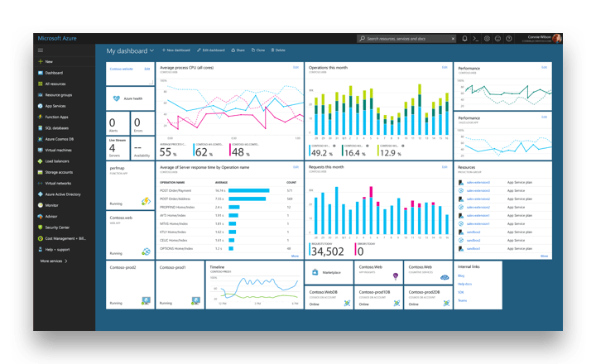This screenshot has width=596, height=364.
Task: Open the perfmap function app tile
Action: point(131,186)
